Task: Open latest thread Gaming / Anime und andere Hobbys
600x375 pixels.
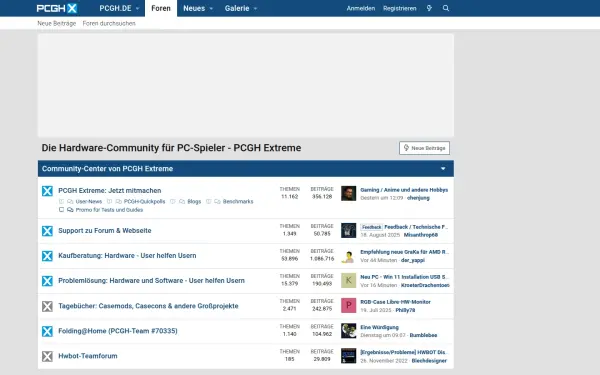Action: (x=404, y=190)
